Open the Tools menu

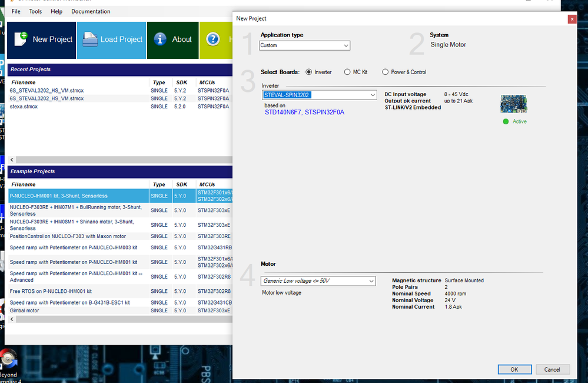pos(36,11)
